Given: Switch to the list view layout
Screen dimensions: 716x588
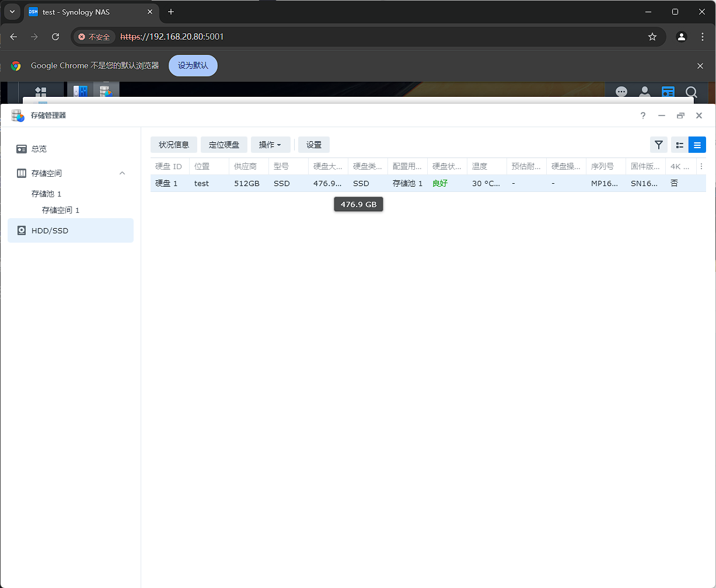Looking at the screenshot, I should (x=697, y=145).
